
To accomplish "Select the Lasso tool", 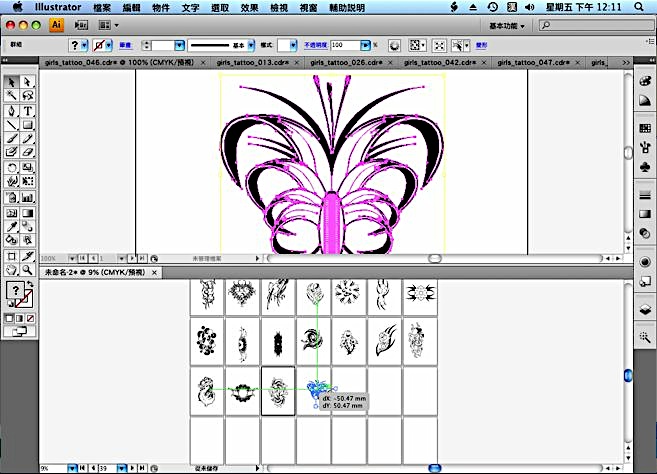I will click(27, 96).
